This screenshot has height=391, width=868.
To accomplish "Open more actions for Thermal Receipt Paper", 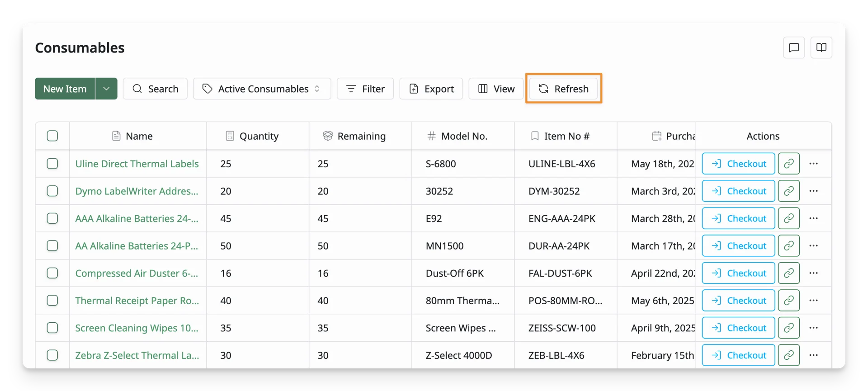I will 814,301.
